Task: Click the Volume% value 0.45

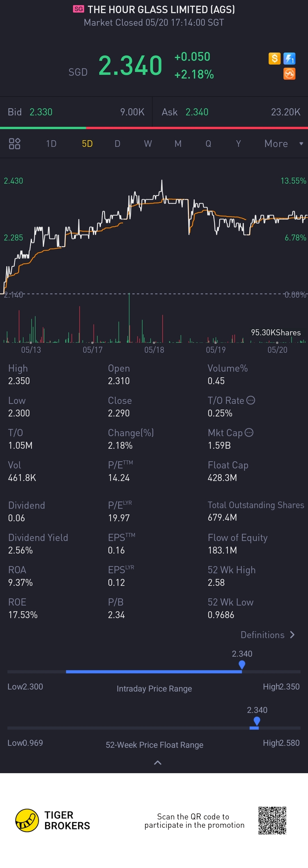Action: click(x=216, y=381)
